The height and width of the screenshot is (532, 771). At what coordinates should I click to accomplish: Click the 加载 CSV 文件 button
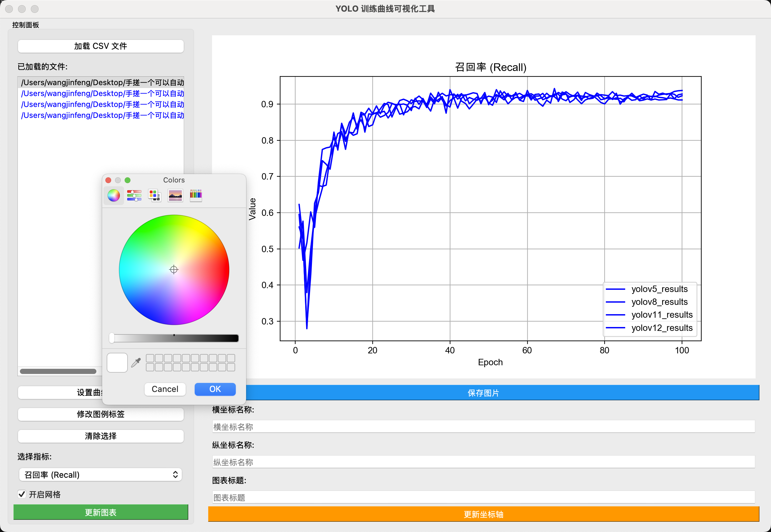click(x=101, y=46)
